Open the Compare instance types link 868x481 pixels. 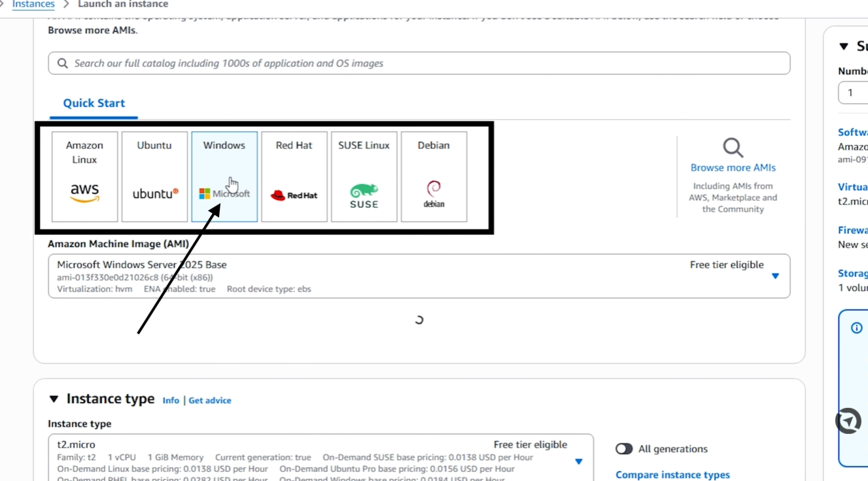pos(672,475)
